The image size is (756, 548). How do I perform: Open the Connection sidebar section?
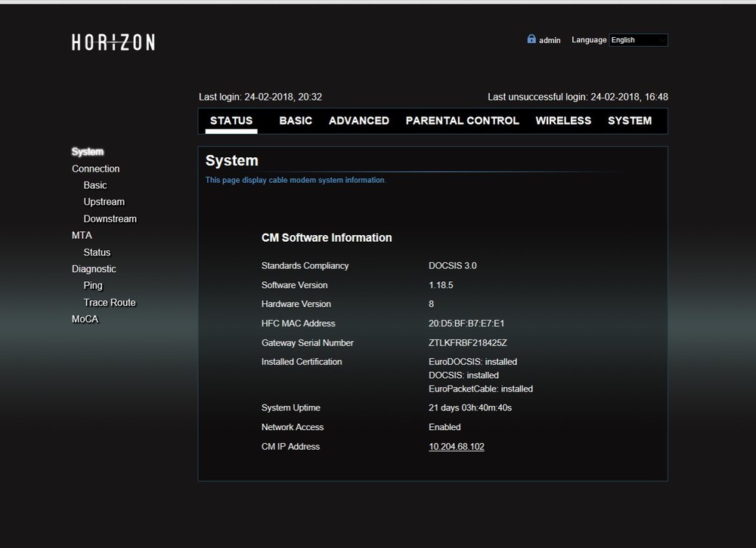click(x=95, y=169)
